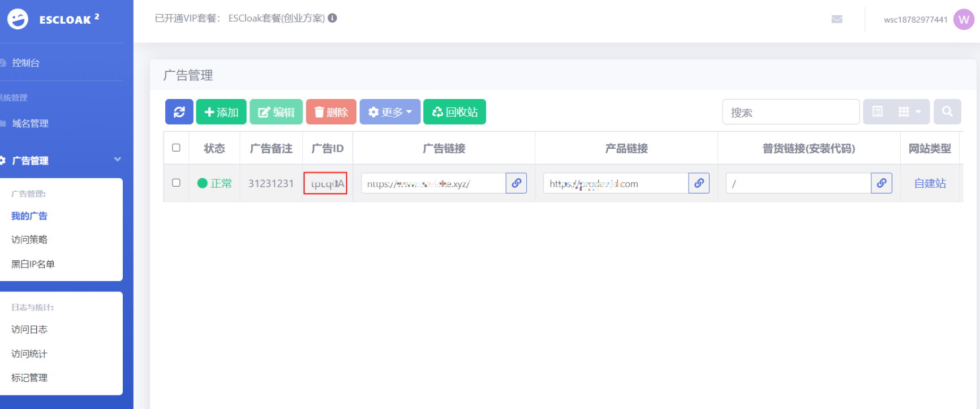Open the 更多 dropdown menu
Screen dimensions: 980x409
(x=390, y=112)
